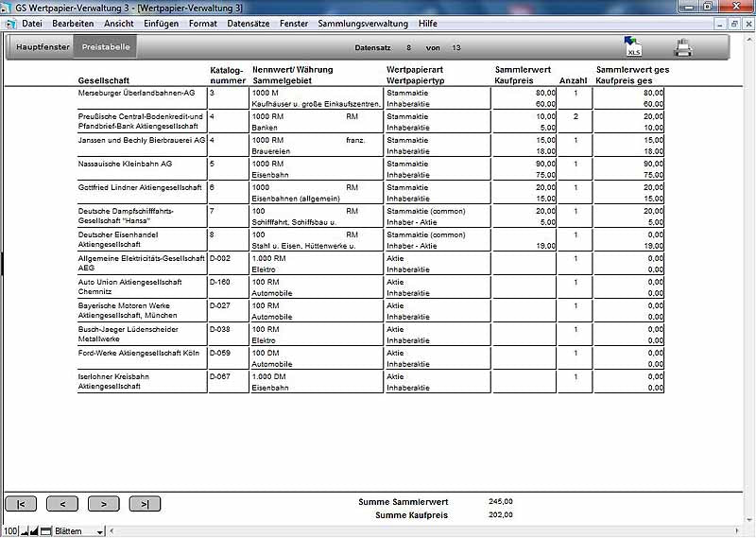Open the Einfügen menu

tap(161, 23)
